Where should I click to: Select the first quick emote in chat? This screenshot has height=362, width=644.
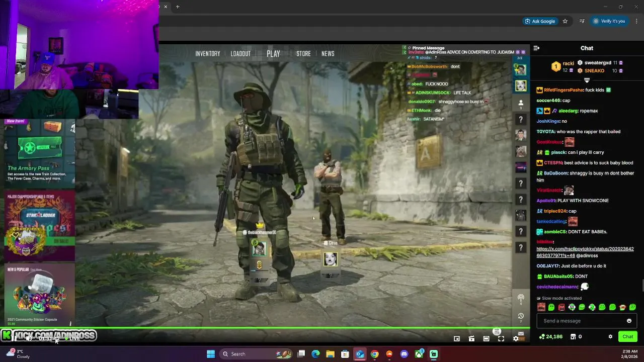[x=541, y=307]
